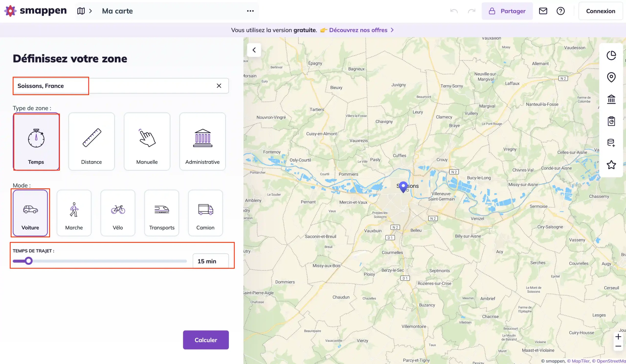626x364 pixels.
Task: Click the question mark help icon
Action: (x=560, y=11)
